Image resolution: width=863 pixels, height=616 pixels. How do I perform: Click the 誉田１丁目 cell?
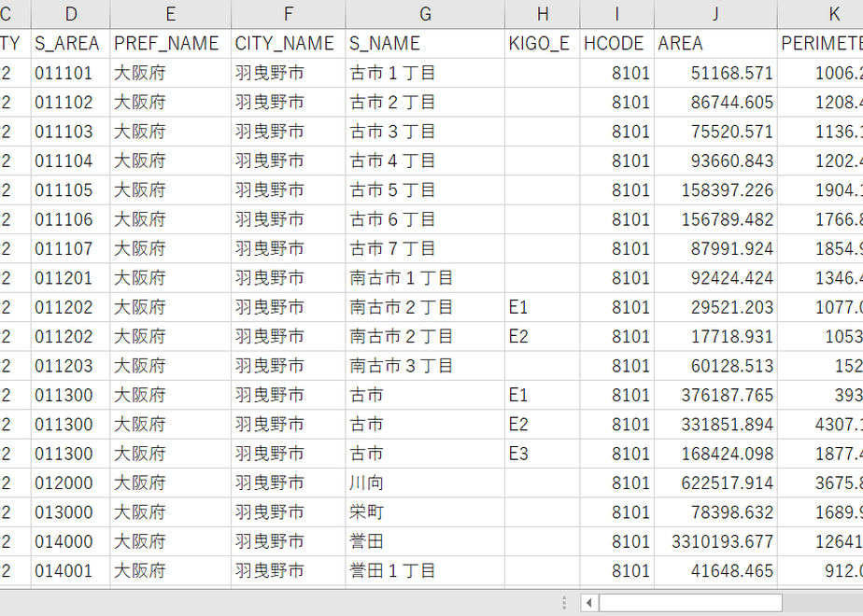click(x=425, y=571)
